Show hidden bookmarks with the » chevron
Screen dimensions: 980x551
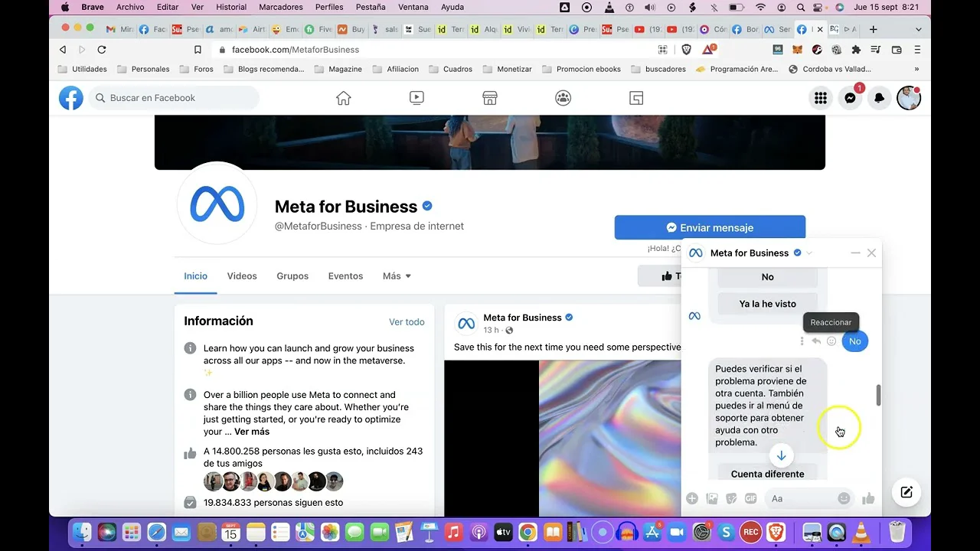pos(916,69)
